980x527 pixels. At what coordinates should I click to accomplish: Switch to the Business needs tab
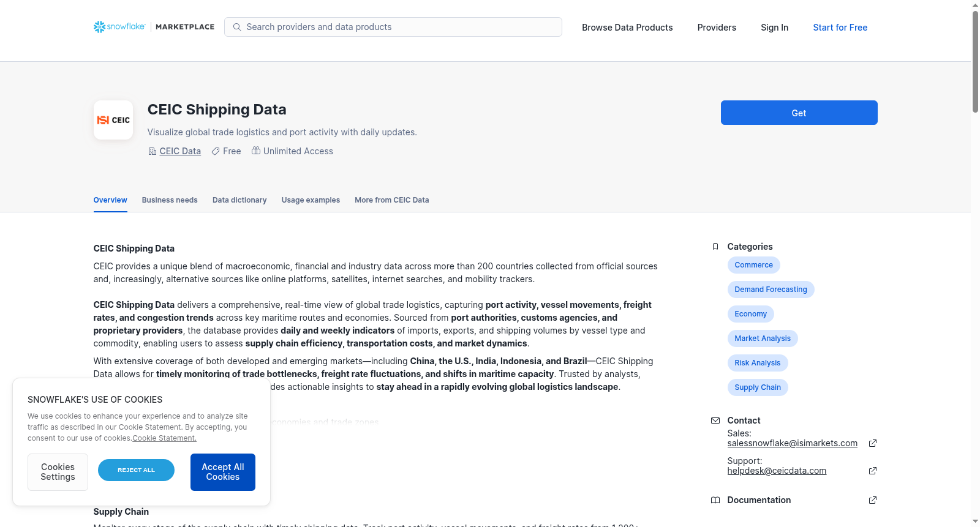170,200
